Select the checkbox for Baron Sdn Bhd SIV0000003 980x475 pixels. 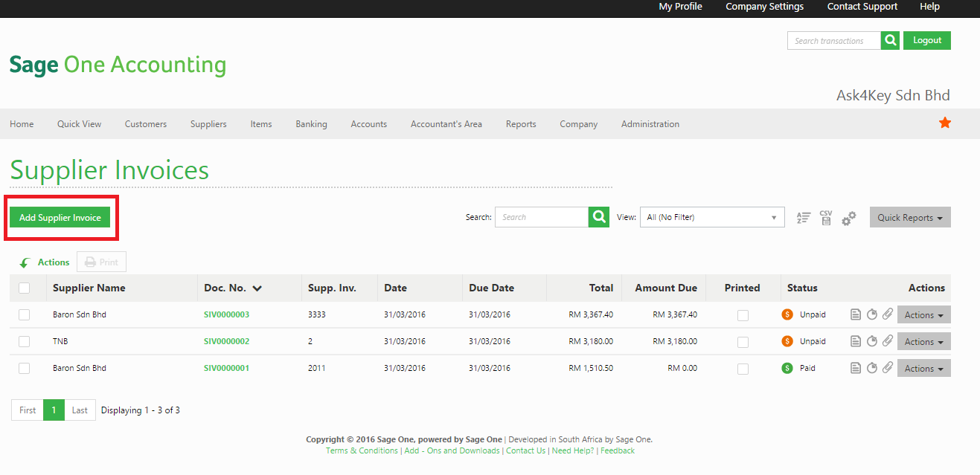pyautogui.click(x=24, y=314)
